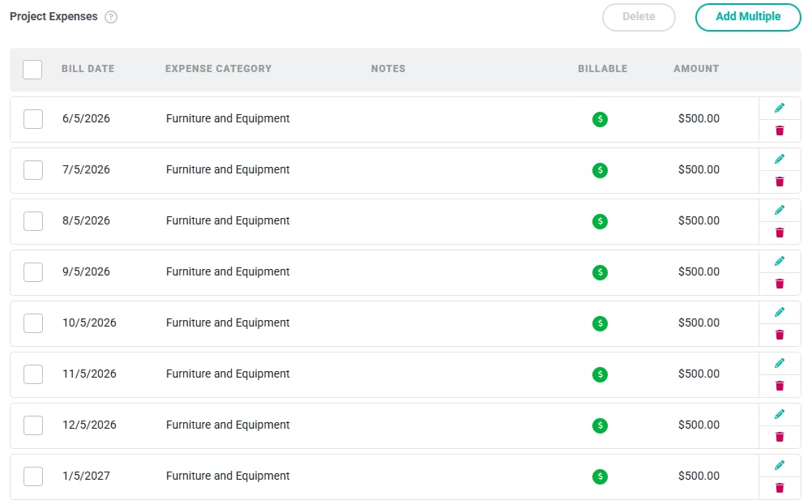
Task: Click the BILLABLE column header
Action: pyautogui.click(x=602, y=69)
